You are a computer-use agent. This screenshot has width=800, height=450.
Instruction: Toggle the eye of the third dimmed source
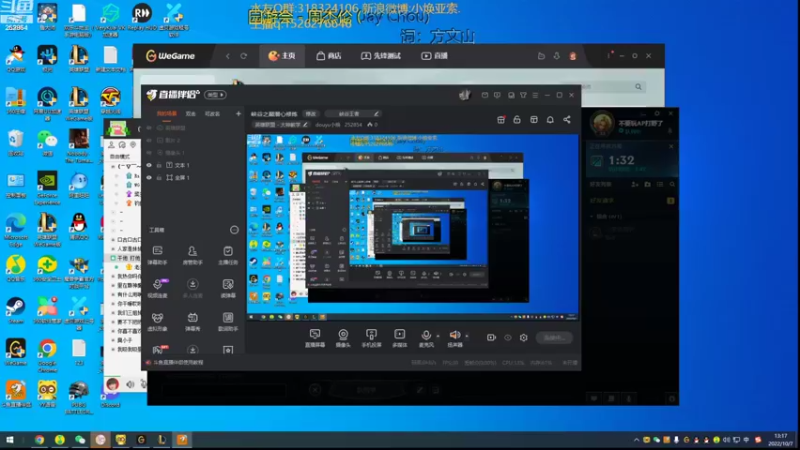[149, 153]
